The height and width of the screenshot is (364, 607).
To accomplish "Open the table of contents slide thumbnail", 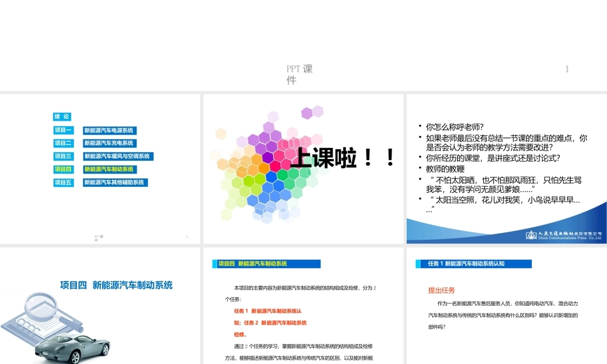I will 100,169.
